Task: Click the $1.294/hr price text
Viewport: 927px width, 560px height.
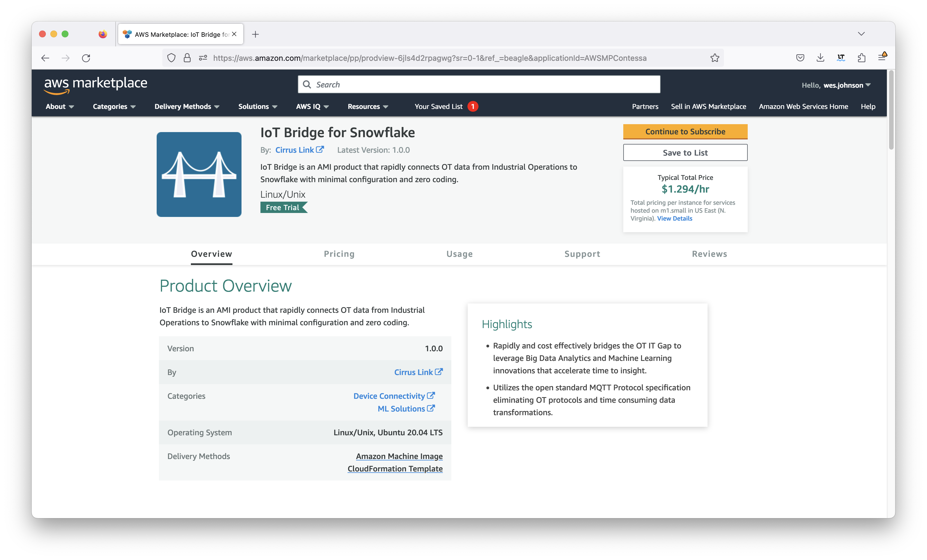Action: pos(685,189)
